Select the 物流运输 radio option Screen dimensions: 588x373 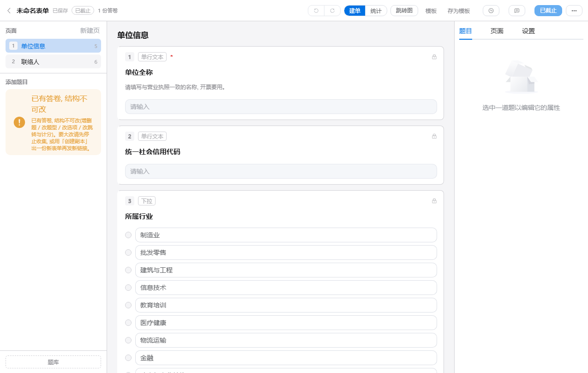coord(128,340)
